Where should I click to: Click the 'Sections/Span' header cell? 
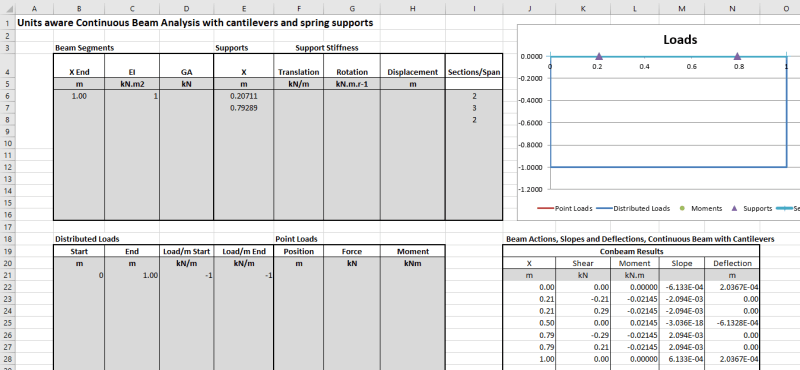(x=474, y=72)
